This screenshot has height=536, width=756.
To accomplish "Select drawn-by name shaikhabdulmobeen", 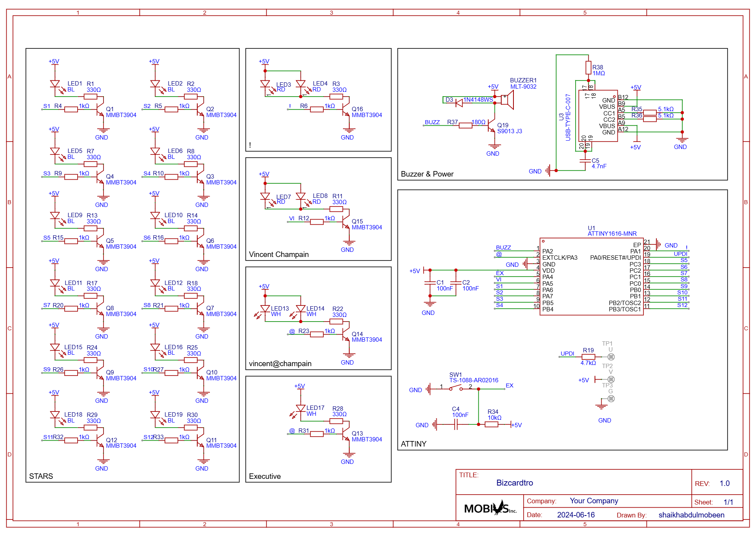I will pyautogui.click(x=691, y=515).
